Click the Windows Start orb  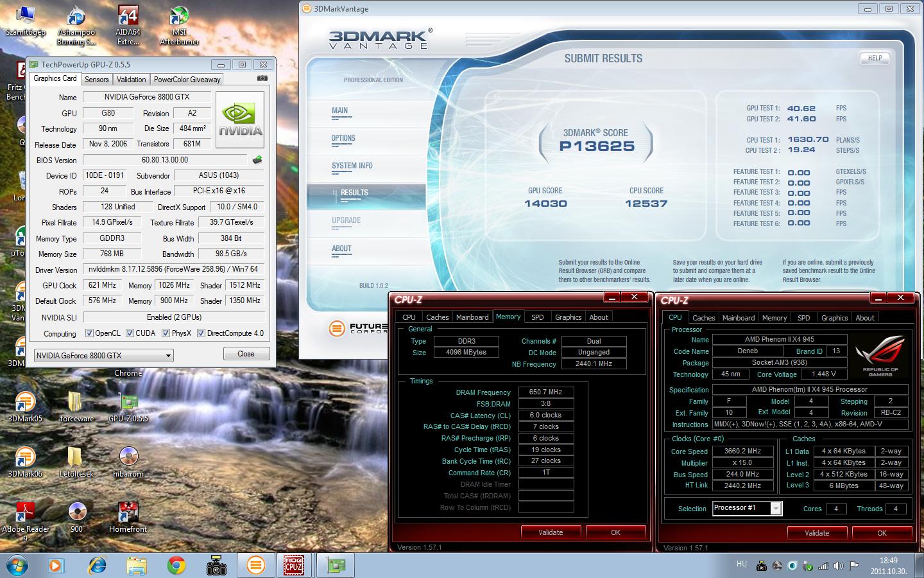(17, 565)
